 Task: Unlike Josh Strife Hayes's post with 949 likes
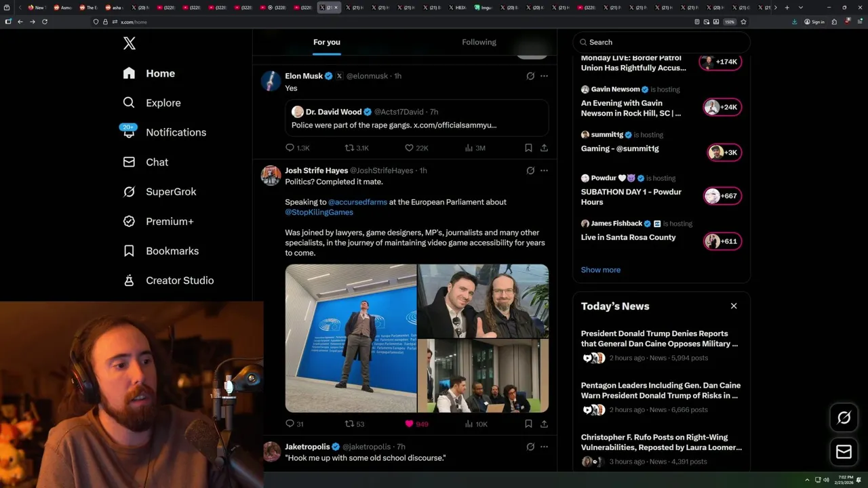pos(416,424)
